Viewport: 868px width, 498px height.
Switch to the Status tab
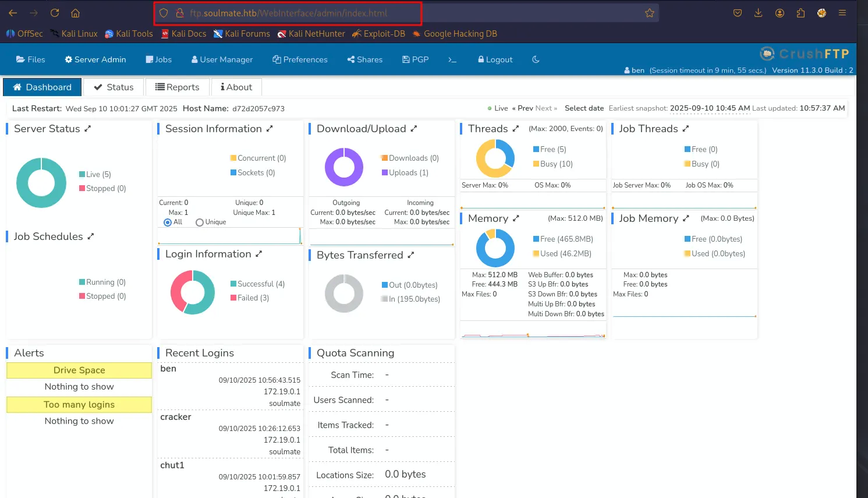pos(114,87)
